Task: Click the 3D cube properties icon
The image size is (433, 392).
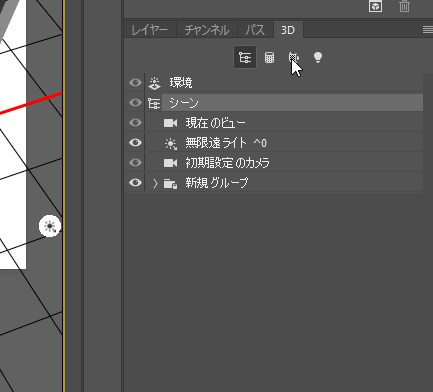Action: [375, 6]
